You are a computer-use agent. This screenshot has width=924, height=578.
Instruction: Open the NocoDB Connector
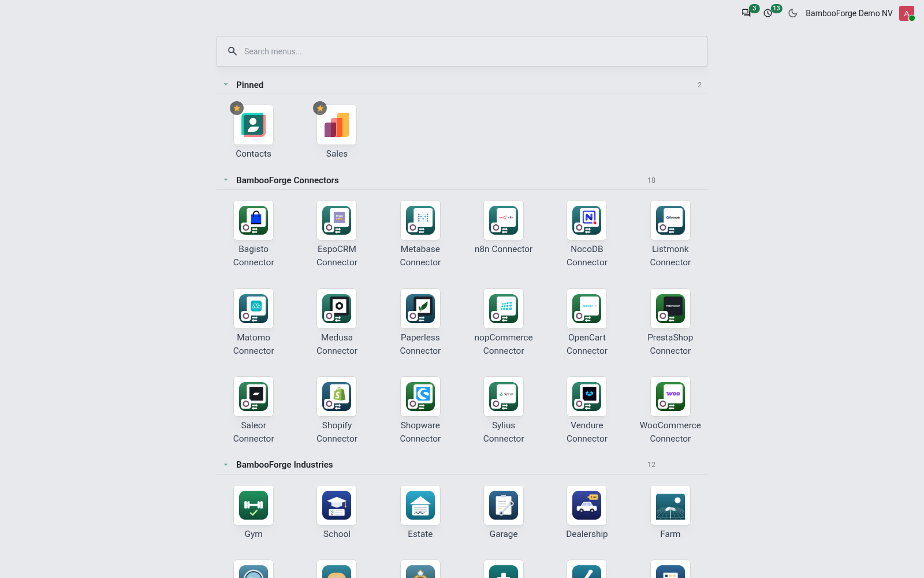pos(587,220)
